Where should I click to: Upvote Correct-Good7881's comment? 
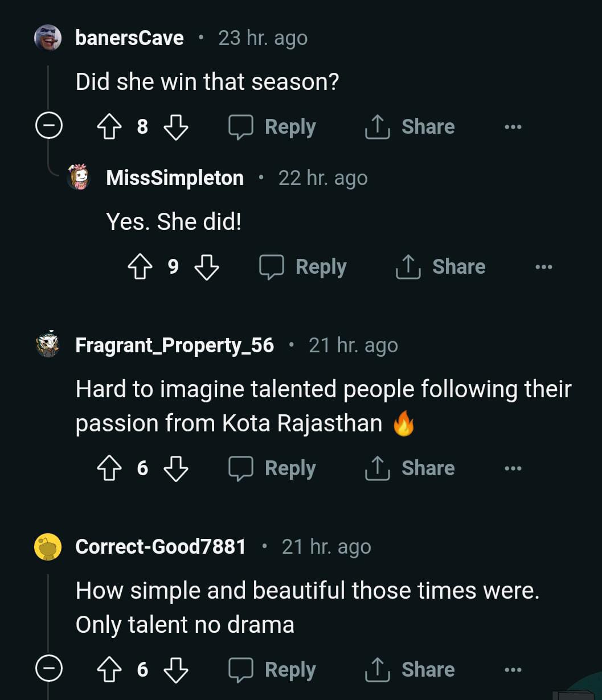coord(110,670)
